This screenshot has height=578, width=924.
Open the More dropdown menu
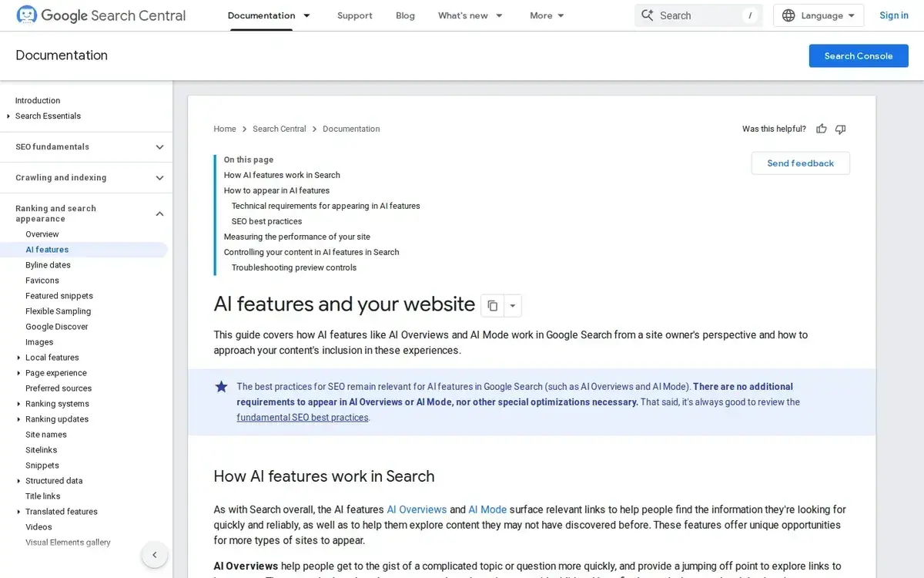[547, 15]
